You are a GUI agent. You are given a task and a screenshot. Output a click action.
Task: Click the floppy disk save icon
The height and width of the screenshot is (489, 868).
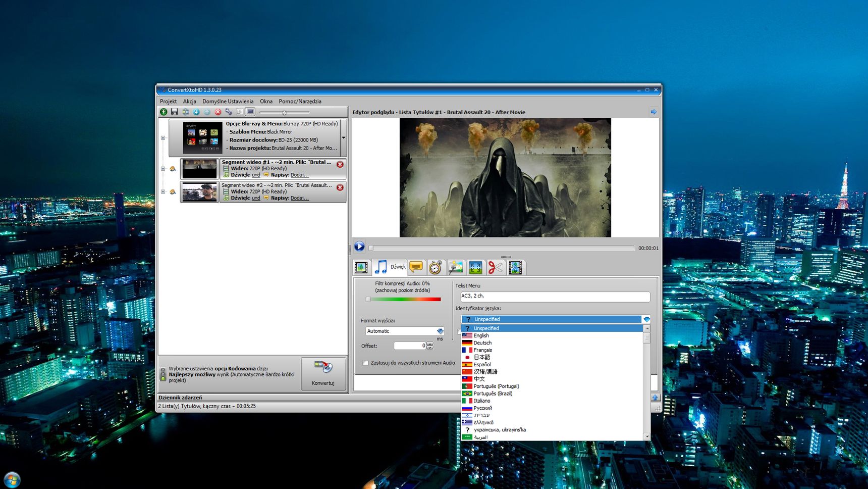pos(174,112)
